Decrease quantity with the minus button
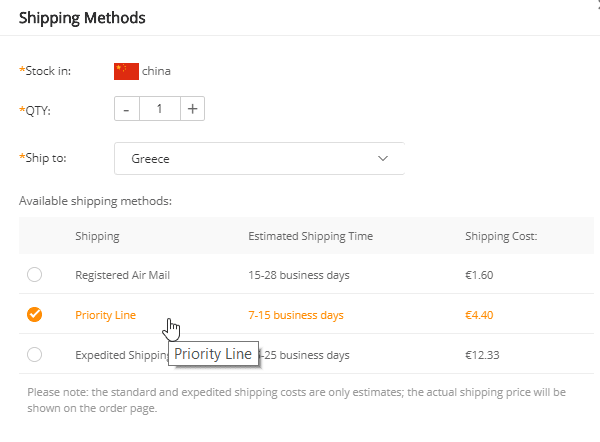This screenshot has height=442, width=600. pyautogui.click(x=127, y=108)
